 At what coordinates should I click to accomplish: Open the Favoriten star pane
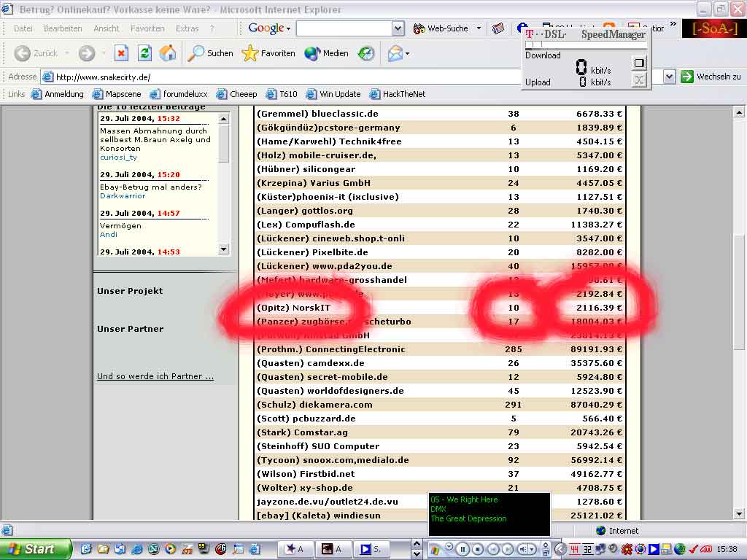268,53
